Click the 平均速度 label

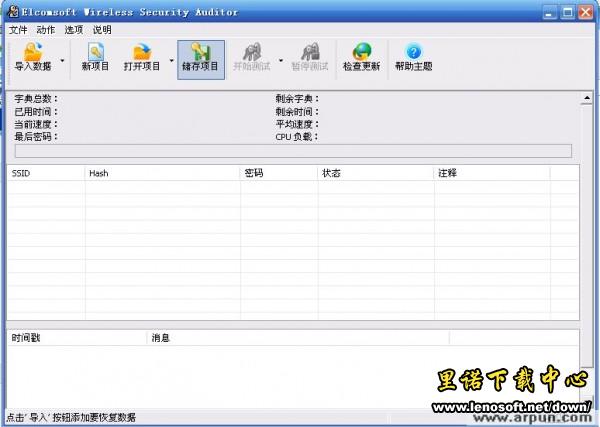pyautogui.click(x=297, y=124)
